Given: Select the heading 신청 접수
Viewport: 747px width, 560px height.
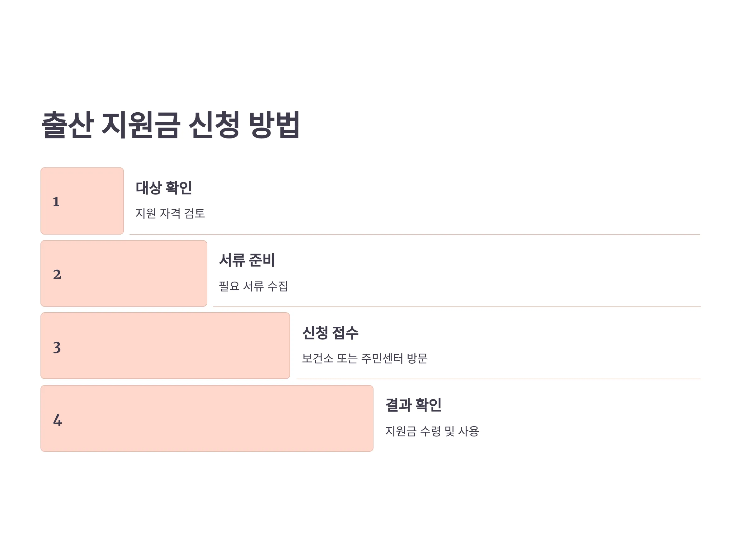Looking at the screenshot, I should point(330,333).
